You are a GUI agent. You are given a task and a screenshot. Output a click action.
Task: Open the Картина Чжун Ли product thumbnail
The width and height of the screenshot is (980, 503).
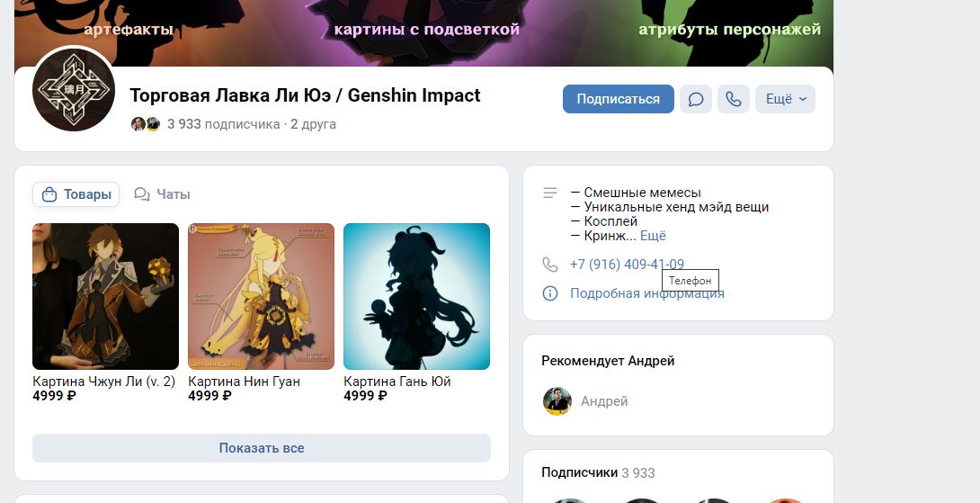(x=105, y=297)
